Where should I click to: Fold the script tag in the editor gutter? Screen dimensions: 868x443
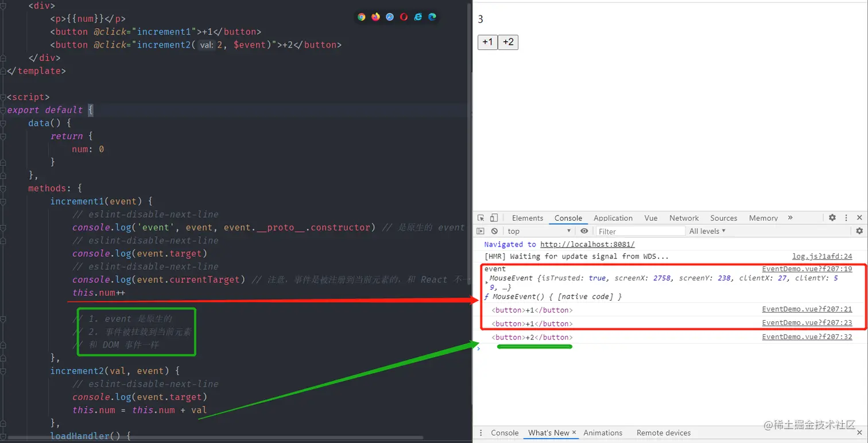pyautogui.click(x=3, y=97)
